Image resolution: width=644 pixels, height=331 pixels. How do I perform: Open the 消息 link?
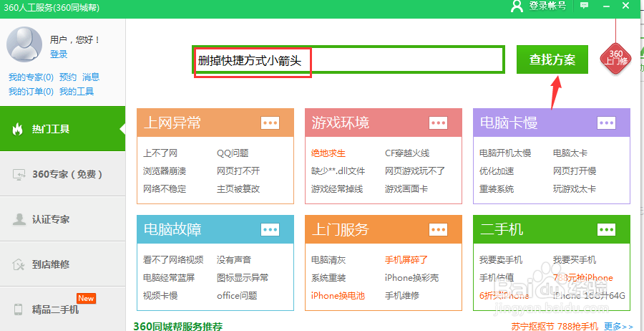coord(91,77)
